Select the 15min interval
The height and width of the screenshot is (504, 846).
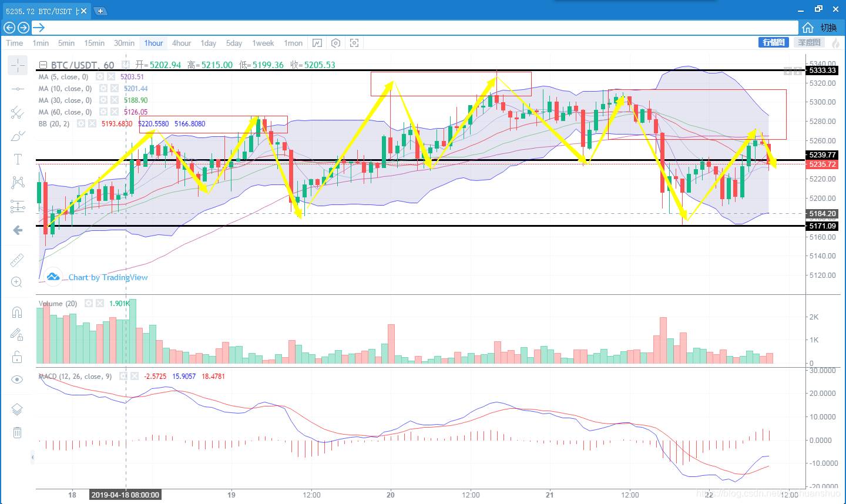(x=94, y=43)
